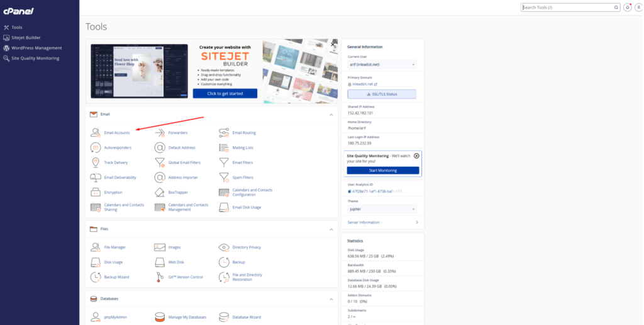Open the Current User dropdown
This screenshot has width=644, height=325.
(382, 65)
